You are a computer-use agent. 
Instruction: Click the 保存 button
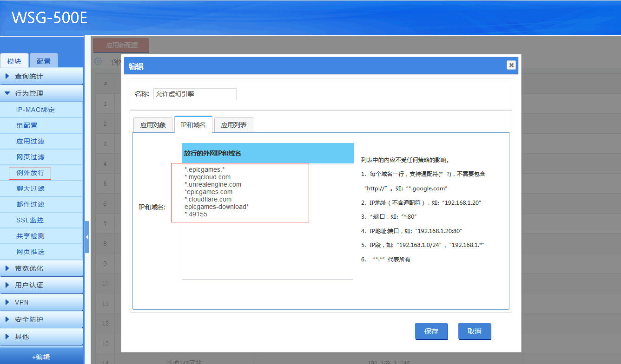coord(431,331)
